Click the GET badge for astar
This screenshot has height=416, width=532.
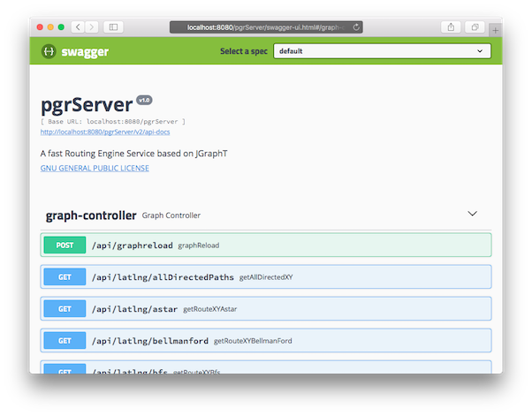[x=65, y=308]
